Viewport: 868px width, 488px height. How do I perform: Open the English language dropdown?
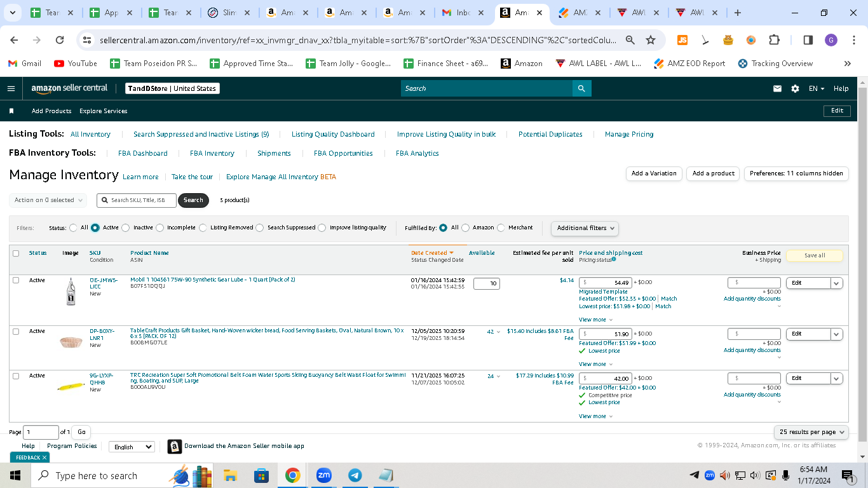[x=132, y=447]
